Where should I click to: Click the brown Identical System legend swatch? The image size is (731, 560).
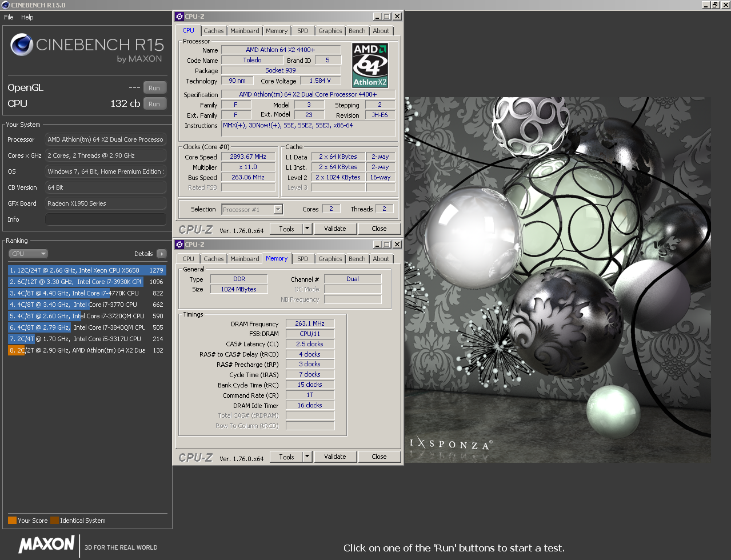tap(54, 521)
